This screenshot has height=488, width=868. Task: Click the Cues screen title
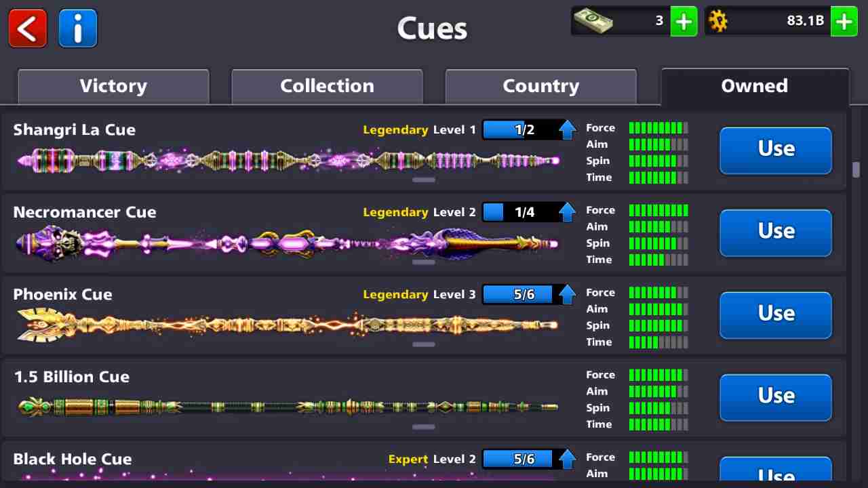432,28
